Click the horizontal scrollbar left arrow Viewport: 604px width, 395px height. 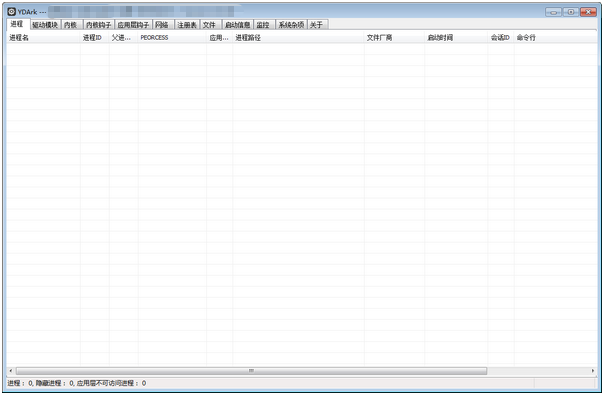[x=11, y=371]
